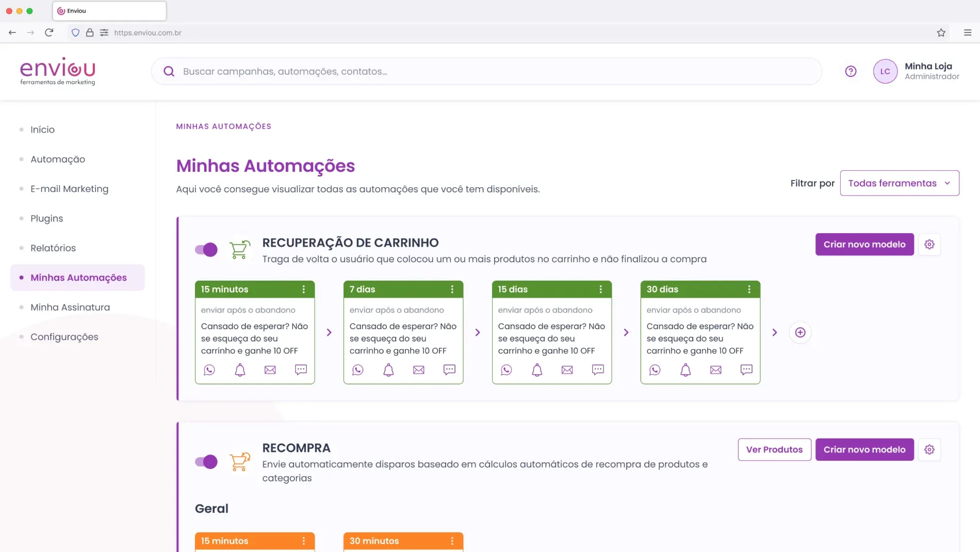The height and width of the screenshot is (552, 980).
Task: Add a new step with the plus circle icon
Action: (800, 333)
